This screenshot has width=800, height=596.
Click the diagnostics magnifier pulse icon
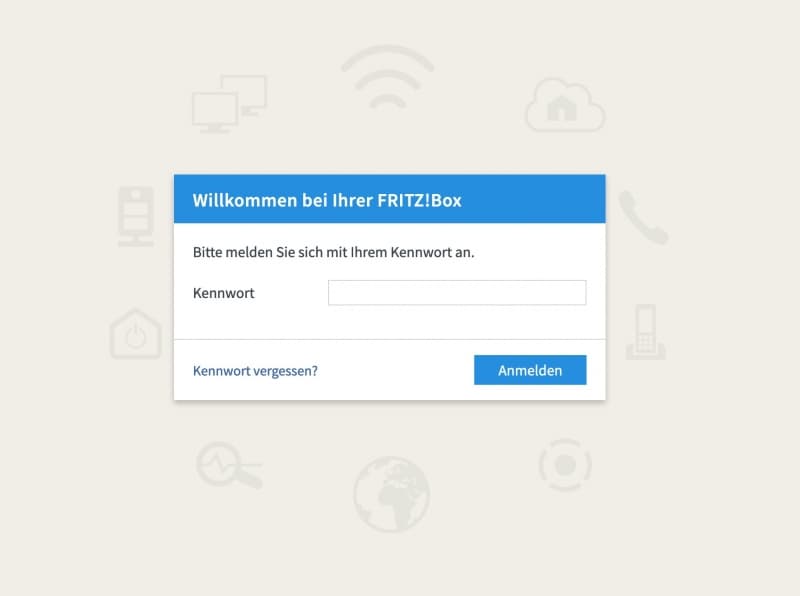229,465
